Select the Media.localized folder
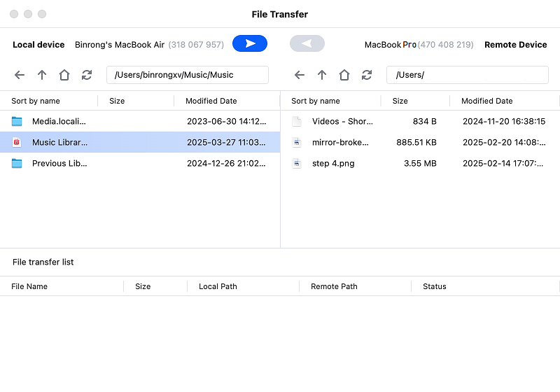The width and height of the screenshot is (560, 392). tap(59, 121)
